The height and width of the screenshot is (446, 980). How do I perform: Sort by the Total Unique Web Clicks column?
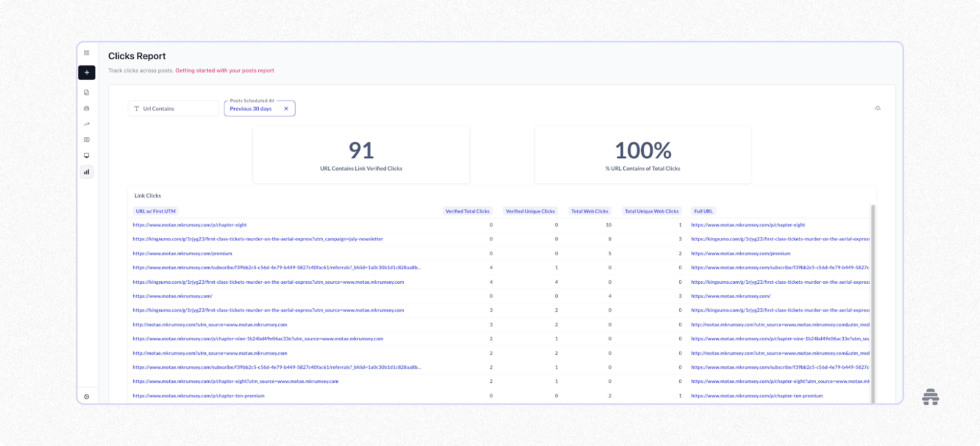(652, 211)
